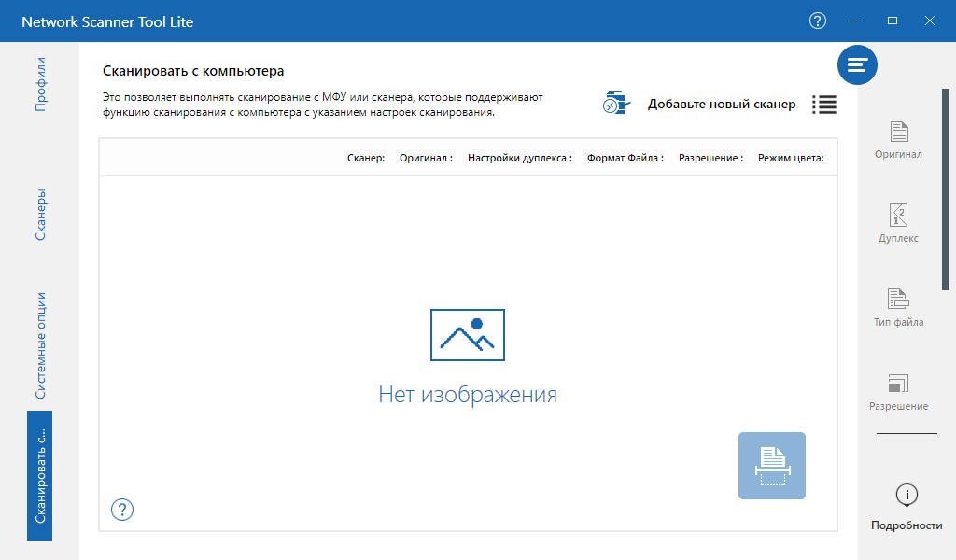Click the no-image placeholder picture
The height and width of the screenshot is (560, 956).
(x=468, y=334)
